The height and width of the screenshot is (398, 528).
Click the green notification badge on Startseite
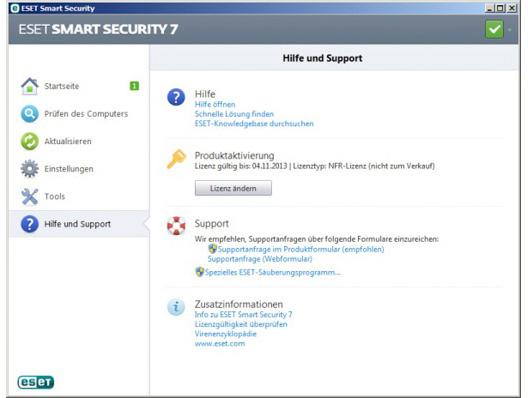pos(134,86)
